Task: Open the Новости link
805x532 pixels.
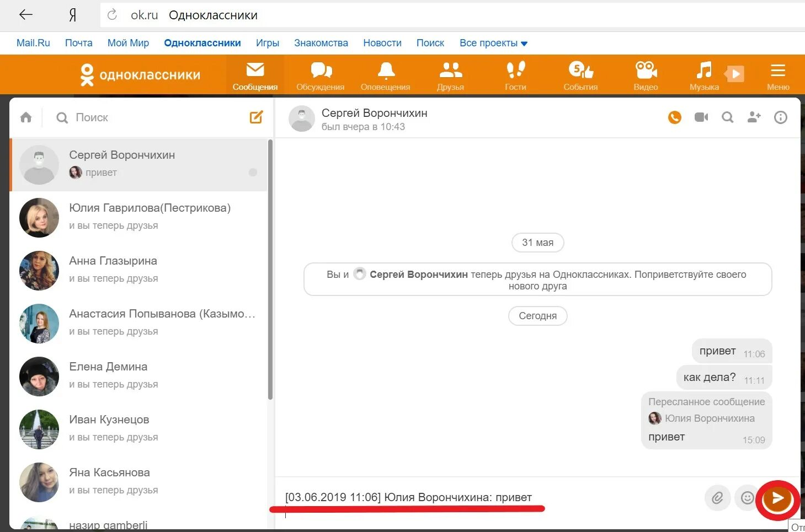Action: (382, 43)
